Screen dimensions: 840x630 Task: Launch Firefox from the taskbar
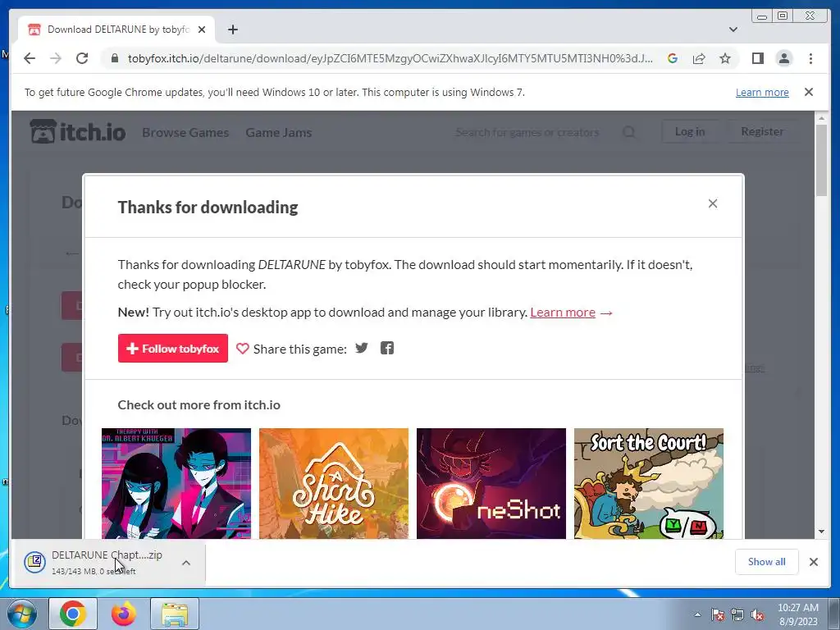coord(124,614)
